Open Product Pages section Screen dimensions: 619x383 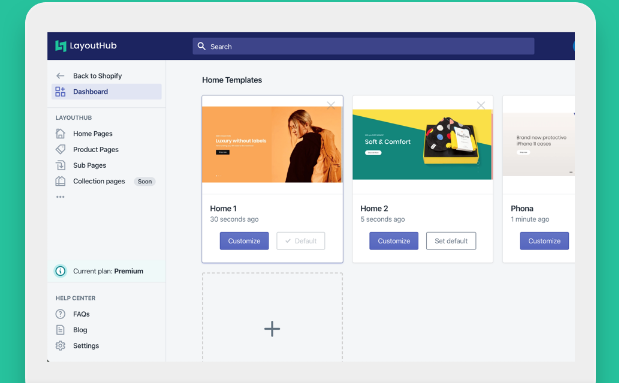point(96,150)
